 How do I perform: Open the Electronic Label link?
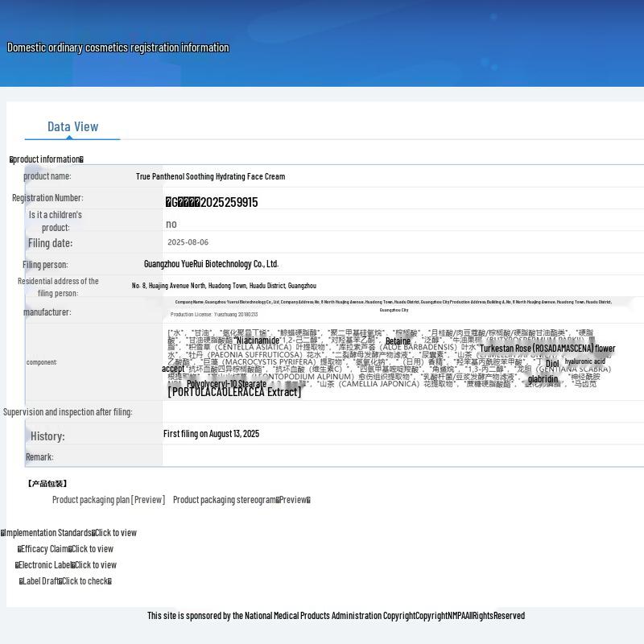(66, 565)
